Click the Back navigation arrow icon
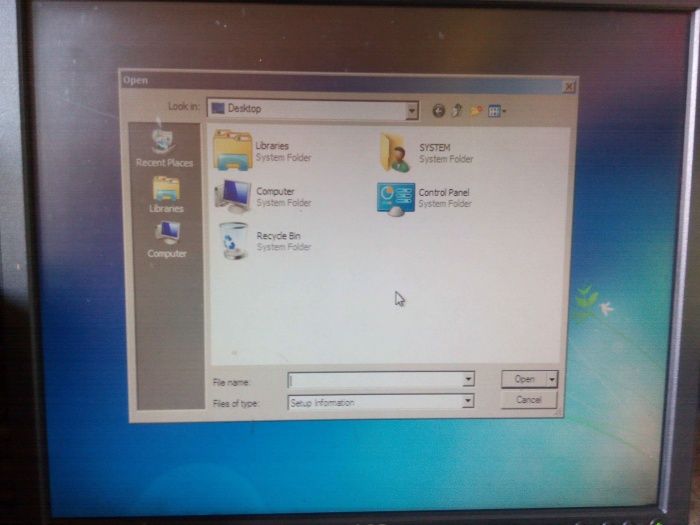 [x=438, y=110]
